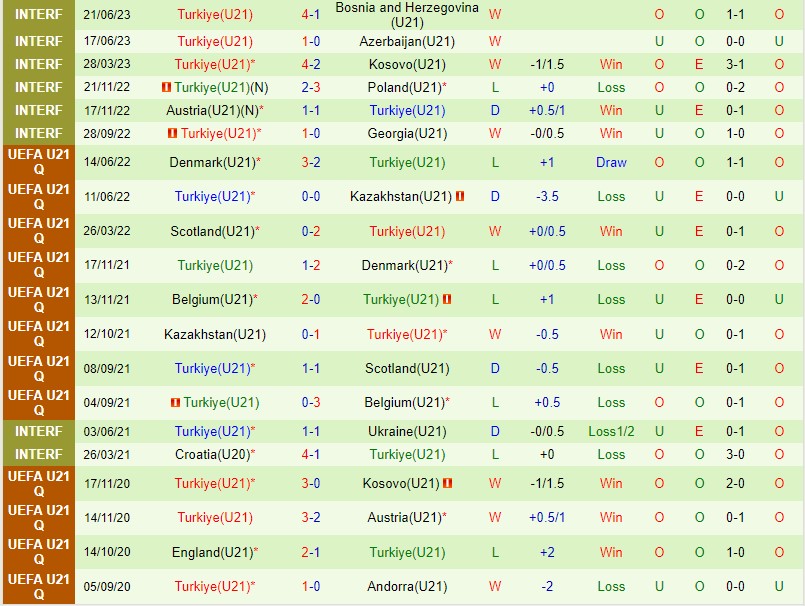Click 3-0 half-time score on 26/03/21
Image resolution: width=805 pixels, height=606 pixels.
pos(735,454)
